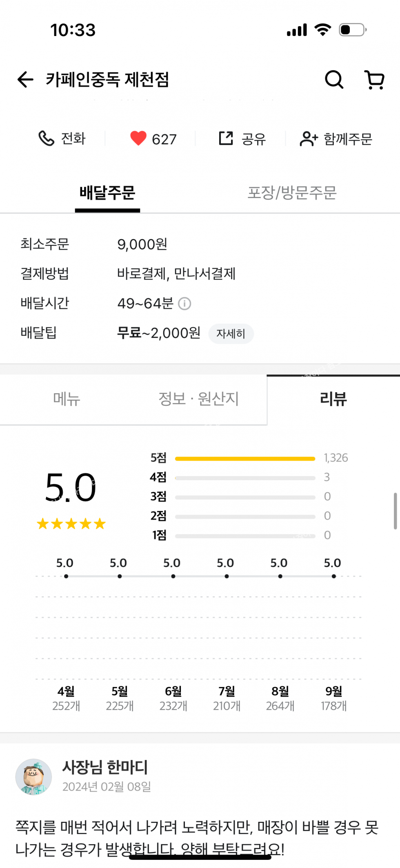Tap the share icon 공유
The height and width of the screenshot is (868, 400).
point(226,138)
